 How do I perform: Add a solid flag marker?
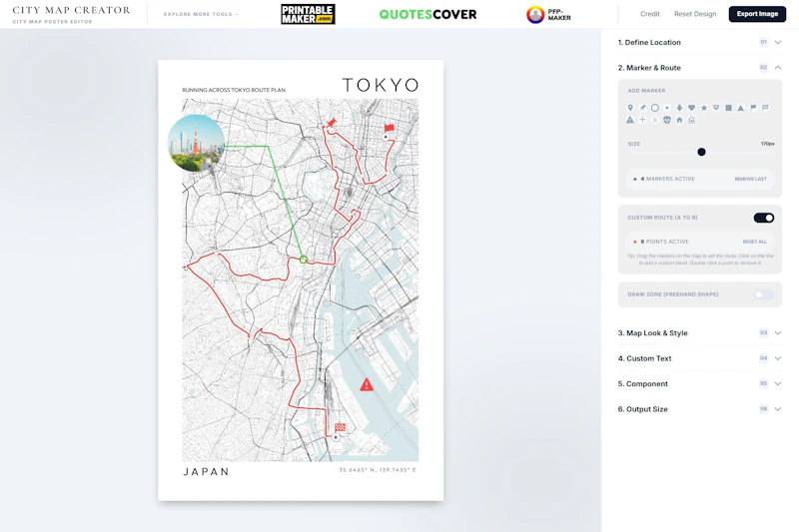[x=753, y=108]
